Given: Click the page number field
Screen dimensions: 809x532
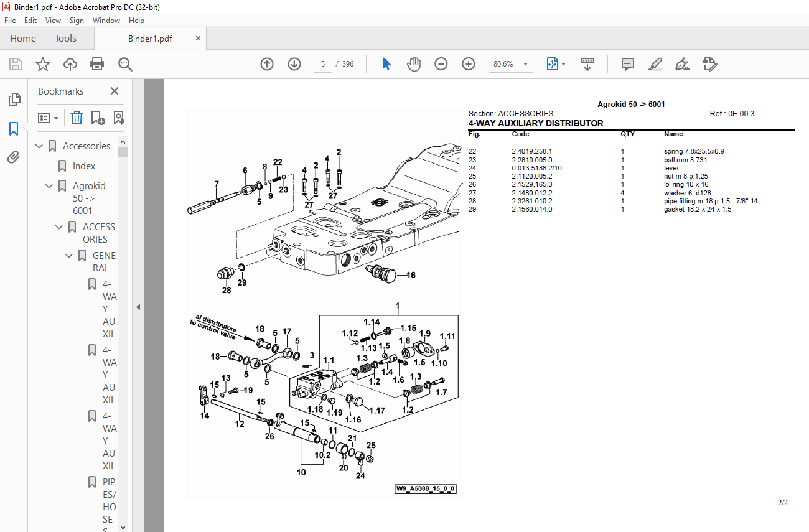Looking at the screenshot, I should [x=323, y=63].
